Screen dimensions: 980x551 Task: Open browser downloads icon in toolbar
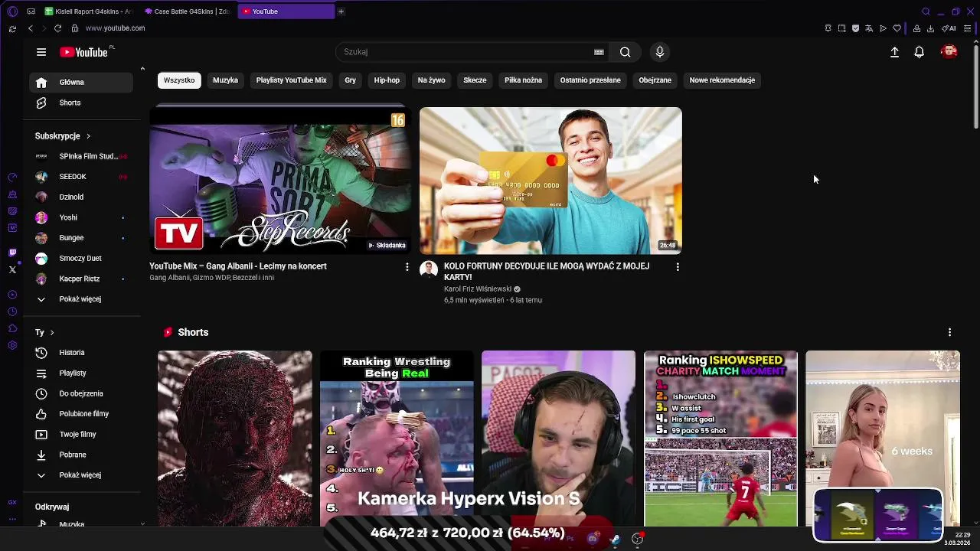click(x=930, y=28)
